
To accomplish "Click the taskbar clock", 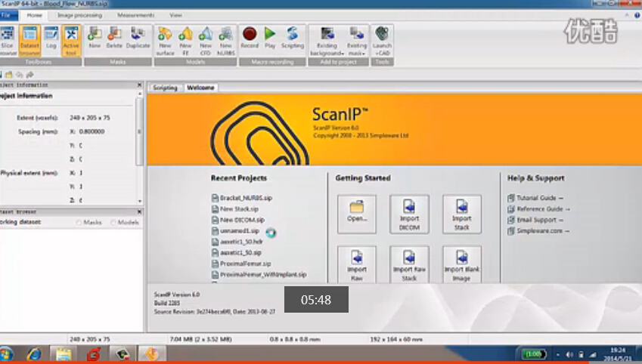I will (618, 354).
